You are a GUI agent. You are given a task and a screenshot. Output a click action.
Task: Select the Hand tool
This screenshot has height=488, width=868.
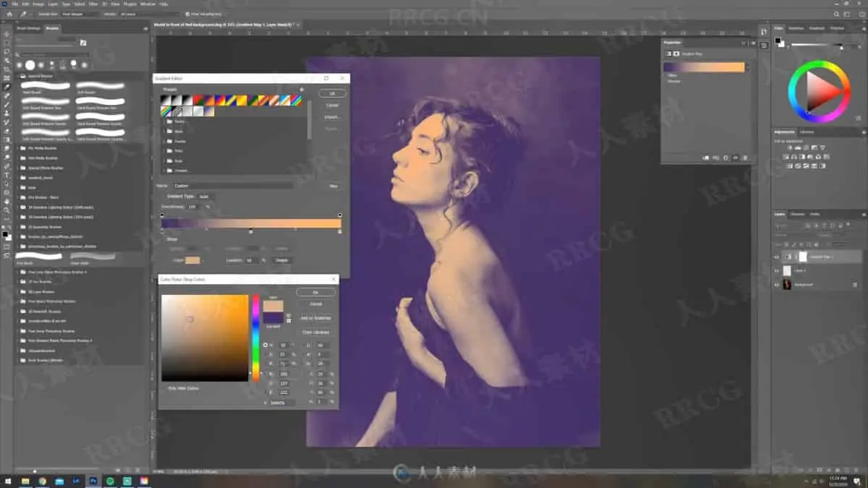(7, 201)
